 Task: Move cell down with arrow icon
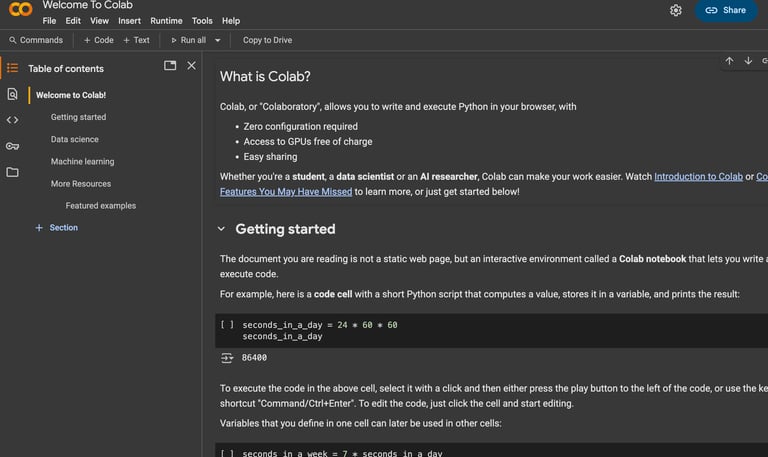[748, 61]
